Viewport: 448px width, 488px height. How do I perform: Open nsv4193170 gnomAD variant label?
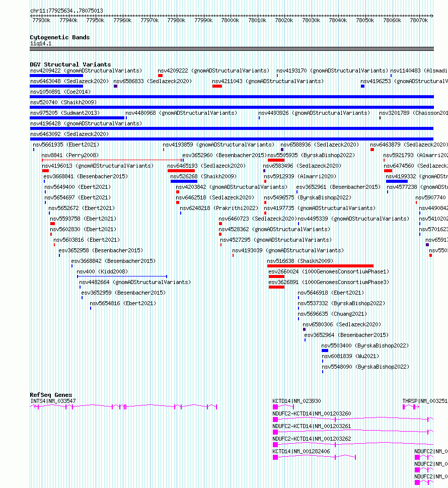332,71
